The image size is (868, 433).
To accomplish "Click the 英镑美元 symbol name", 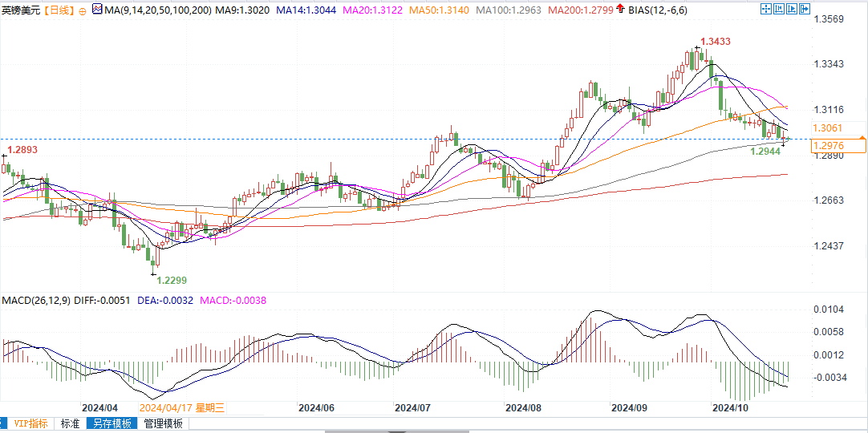I will point(21,10).
